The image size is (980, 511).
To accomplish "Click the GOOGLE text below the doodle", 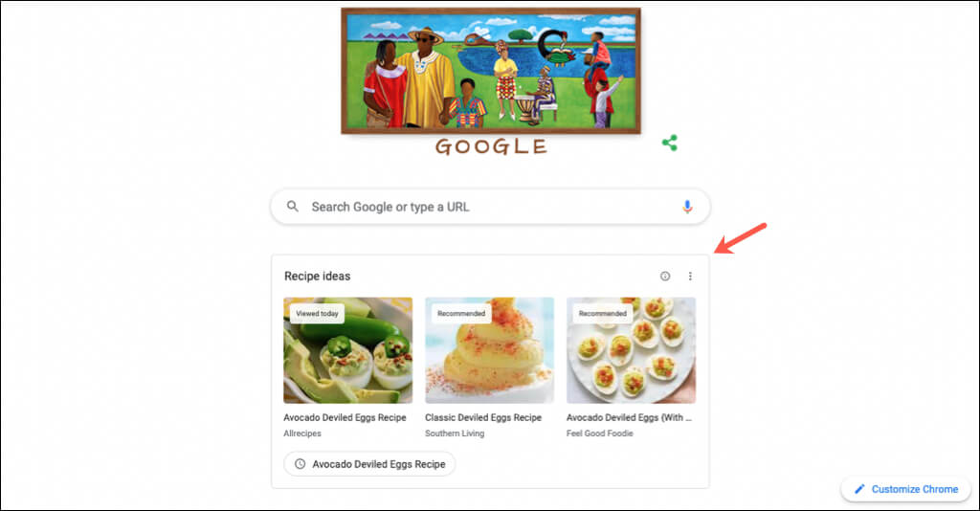I will pos(491,146).
